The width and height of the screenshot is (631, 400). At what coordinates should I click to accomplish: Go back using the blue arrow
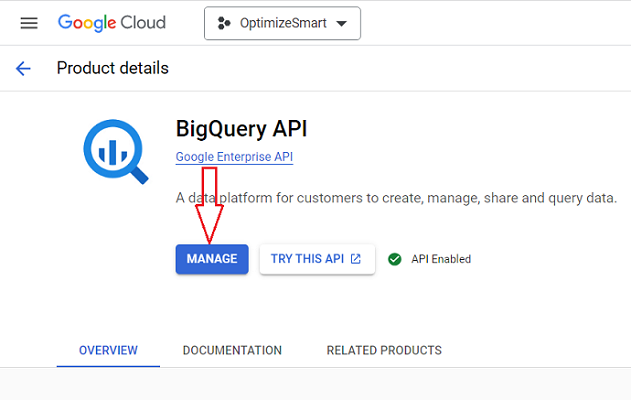click(23, 68)
